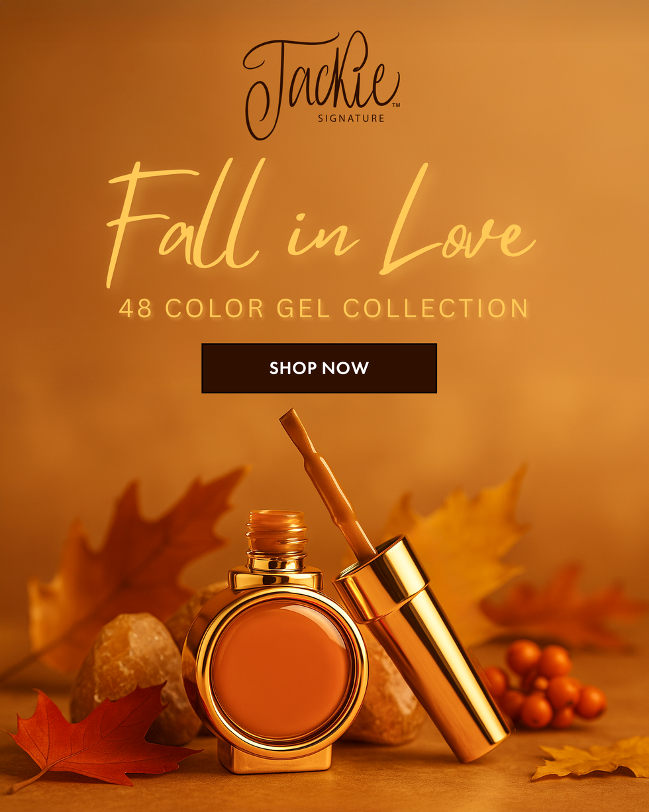The width and height of the screenshot is (649, 812).
Task: Click the number 48 in the subtitle
Action: point(135,309)
